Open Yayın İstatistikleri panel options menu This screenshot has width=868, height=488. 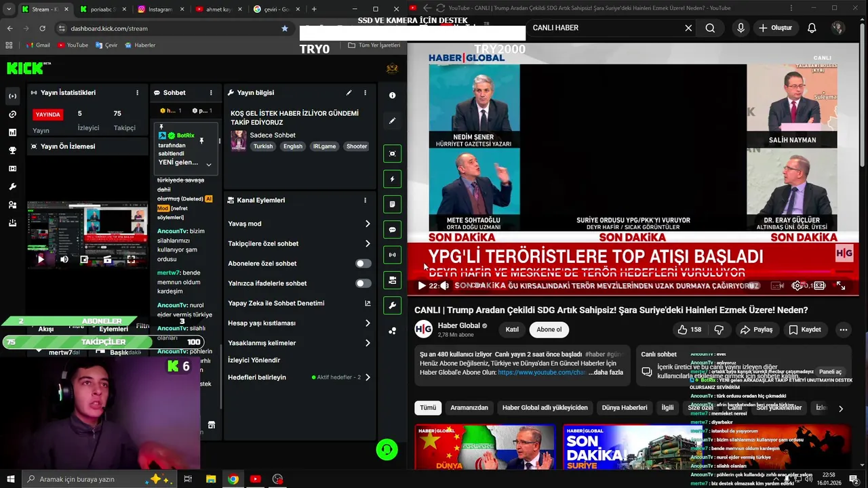pyautogui.click(x=137, y=93)
